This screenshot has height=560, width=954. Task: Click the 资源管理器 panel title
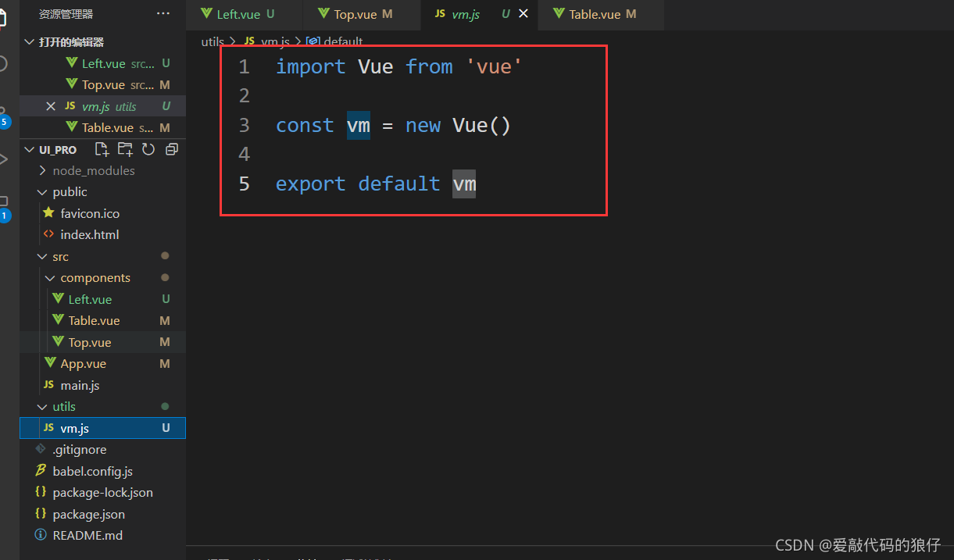click(x=66, y=14)
